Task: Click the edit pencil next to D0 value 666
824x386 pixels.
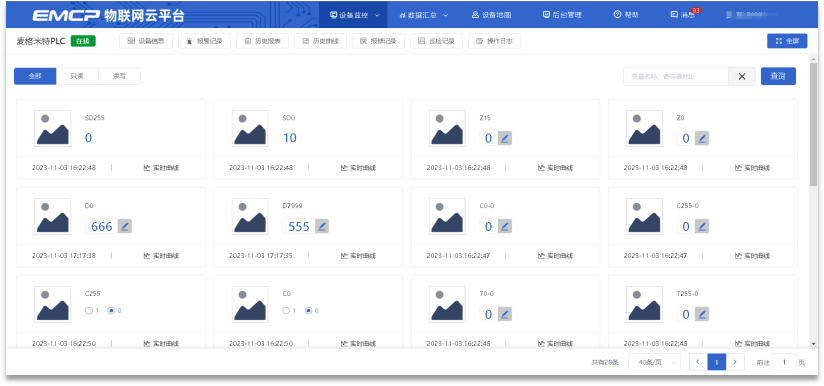Action: click(125, 226)
